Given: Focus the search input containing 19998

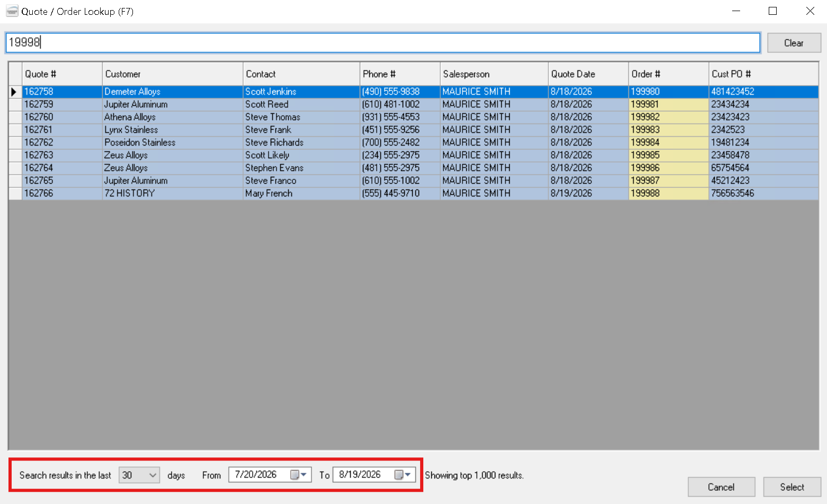Looking at the screenshot, I should coord(383,42).
